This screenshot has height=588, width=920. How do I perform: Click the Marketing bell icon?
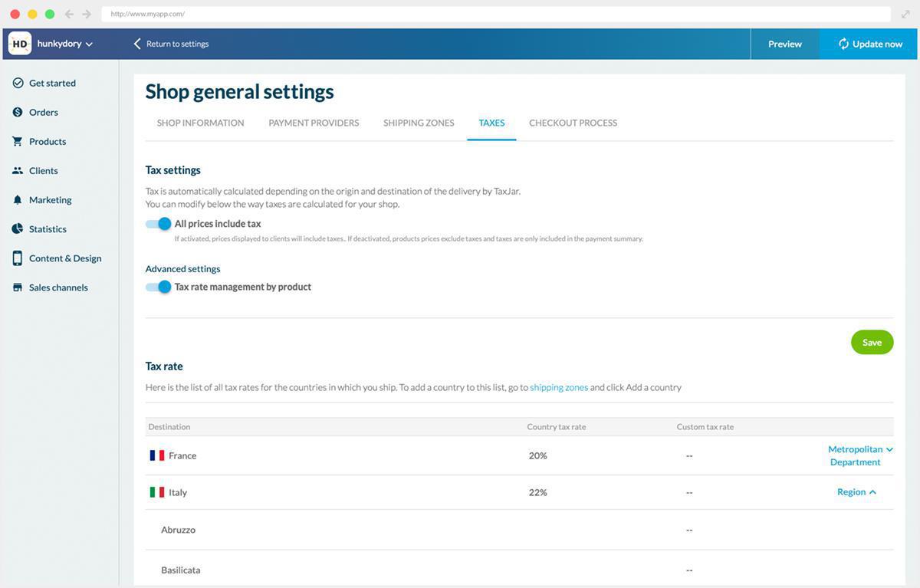click(18, 199)
